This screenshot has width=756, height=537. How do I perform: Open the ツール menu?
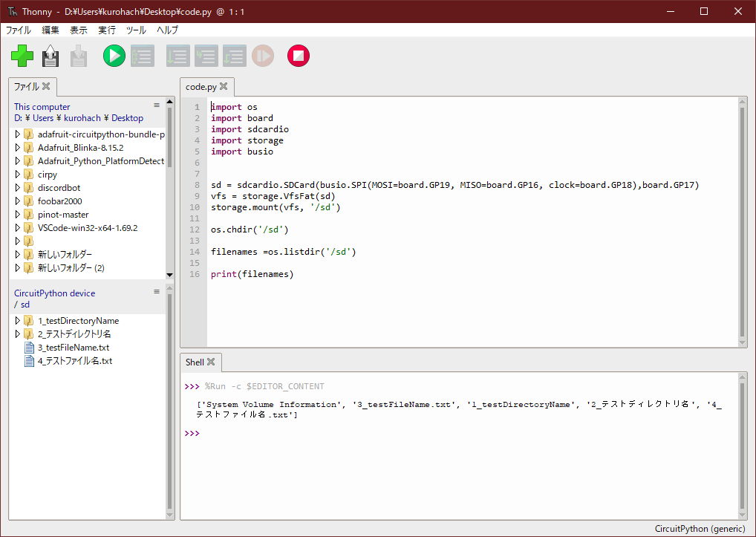(136, 30)
